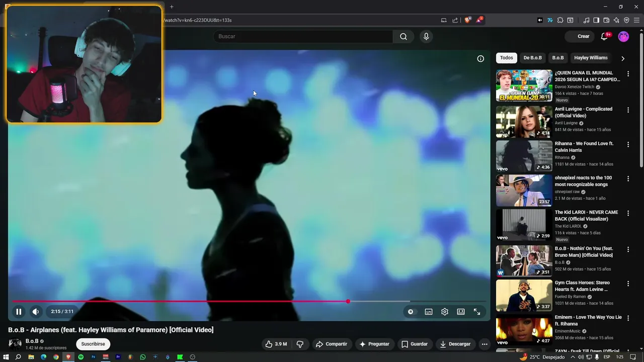Open the music note playlist icon
The image size is (644, 362).
(x=586, y=20)
